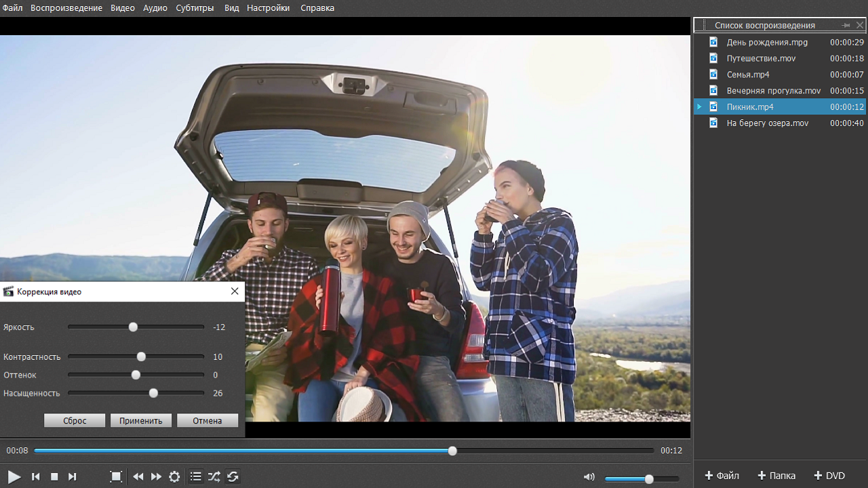
Task: Click the file icon of Пикник.mp4
Action: pos(713,106)
